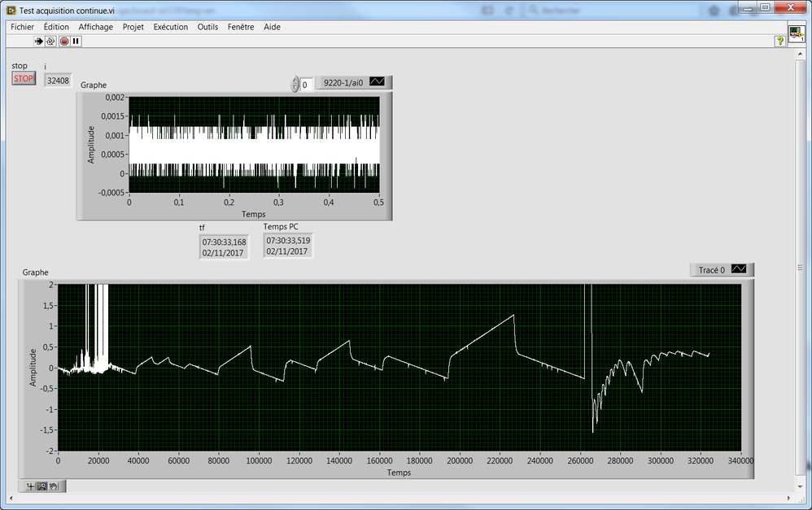Click the Tracé 0 legend label
The width and height of the screenshot is (812, 510).
point(712,270)
